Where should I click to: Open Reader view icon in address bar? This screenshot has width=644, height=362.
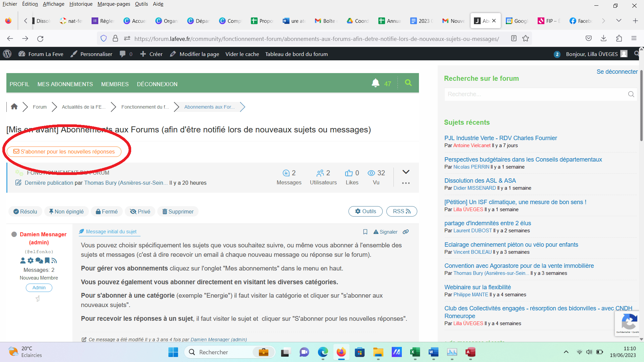click(x=514, y=39)
